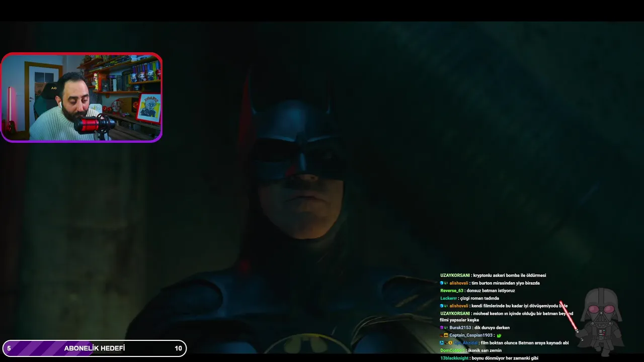Click message "tim burton mirasindan yiyo birazda"
The width and height of the screenshot is (644, 362).
point(506,283)
